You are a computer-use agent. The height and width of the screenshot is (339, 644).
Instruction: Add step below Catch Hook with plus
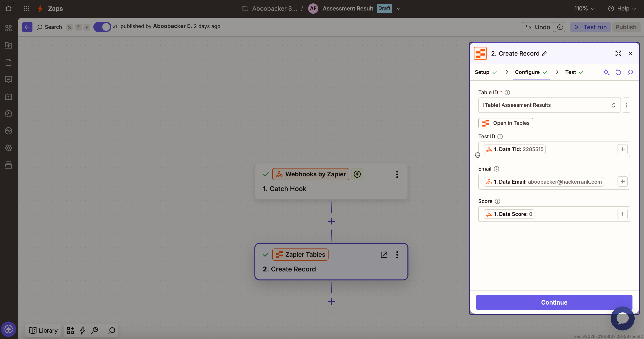[x=331, y=221]
